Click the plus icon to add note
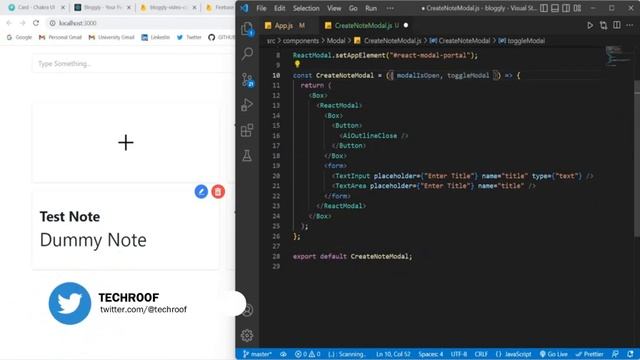This screenshot has width=640, height=360. click(x=126, y=143)
